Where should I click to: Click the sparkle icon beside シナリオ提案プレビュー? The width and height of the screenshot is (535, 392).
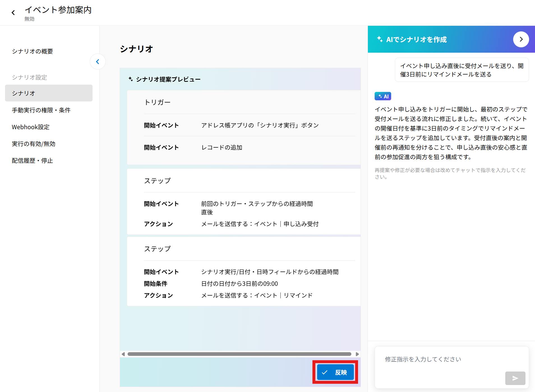(131, 79)
